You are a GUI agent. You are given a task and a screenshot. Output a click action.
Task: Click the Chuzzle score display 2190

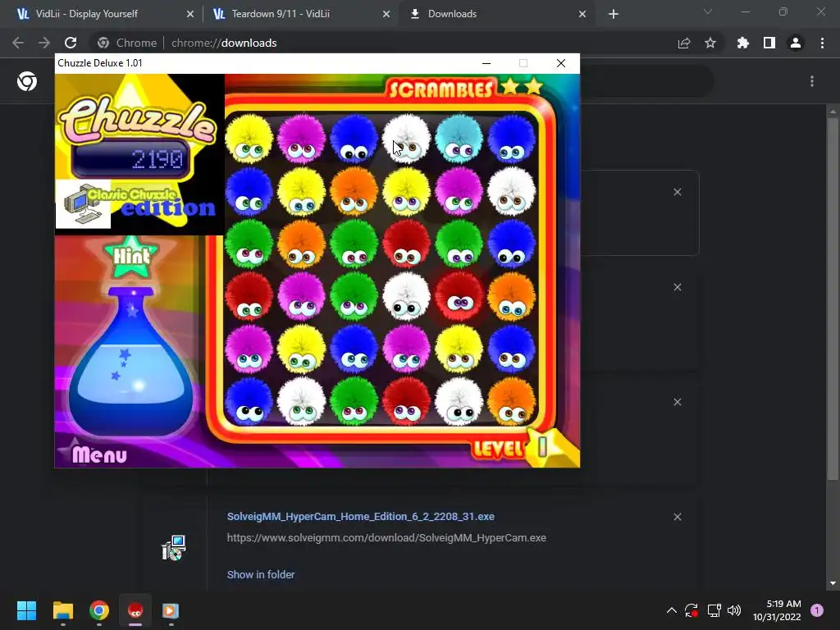coord(132,159)
